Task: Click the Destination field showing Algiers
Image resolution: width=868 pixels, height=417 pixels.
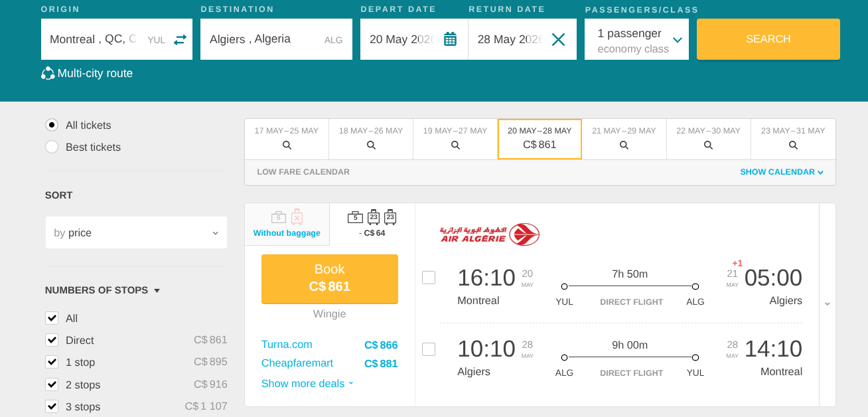Action: 265,39
